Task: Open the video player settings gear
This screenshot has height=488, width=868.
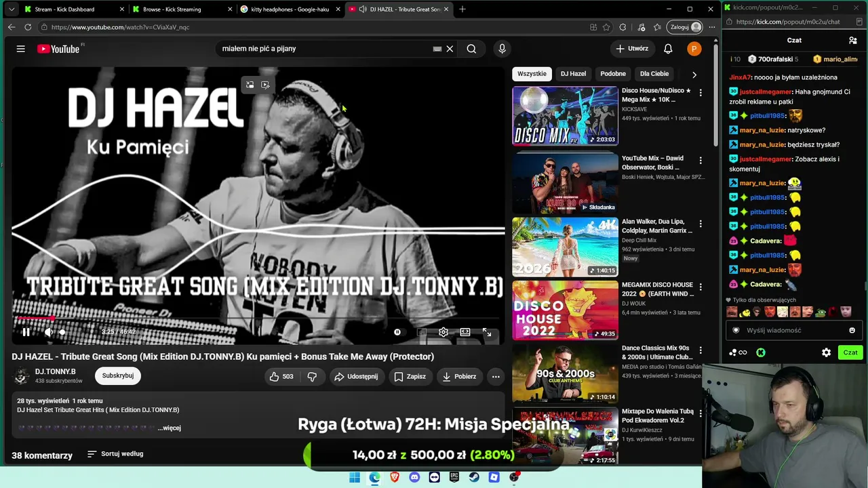Action: pyautogui.click(x=443, y=332)
